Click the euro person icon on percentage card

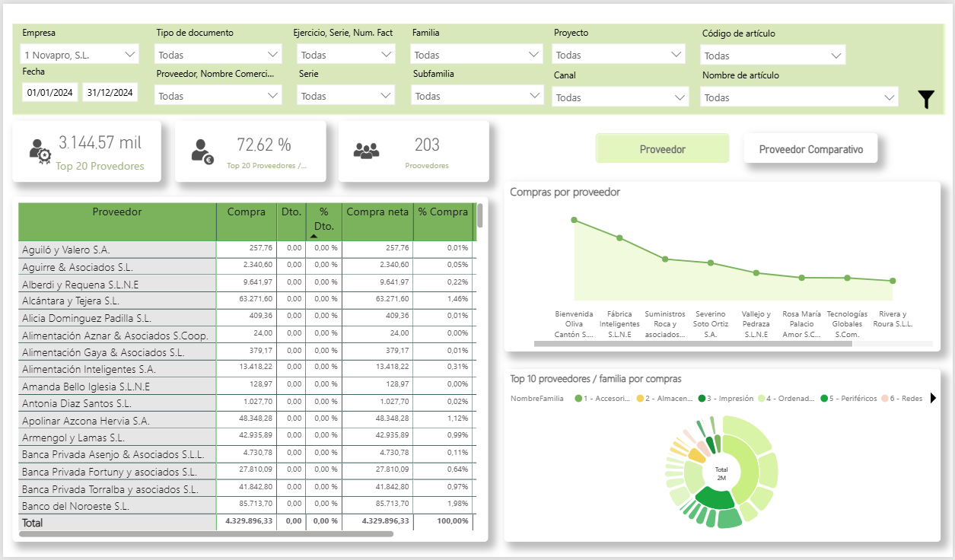[x=202, y=151]
